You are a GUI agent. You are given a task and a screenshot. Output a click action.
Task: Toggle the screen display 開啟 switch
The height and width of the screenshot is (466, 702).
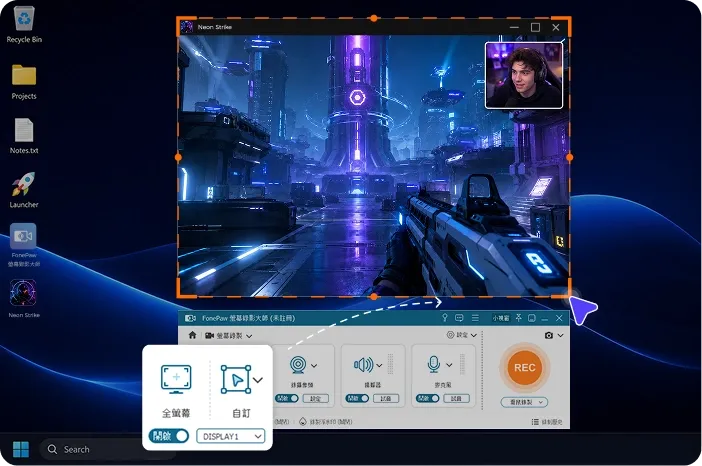169,436
